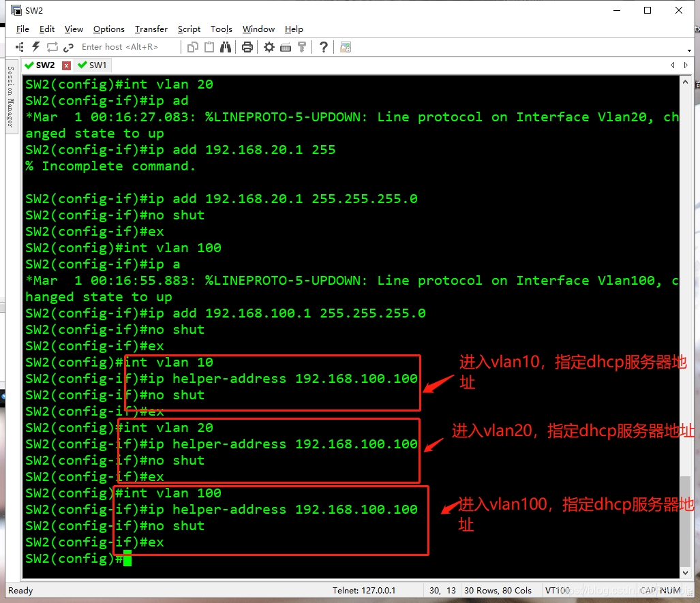Maximize the SW2 window

tap(648, 10)
